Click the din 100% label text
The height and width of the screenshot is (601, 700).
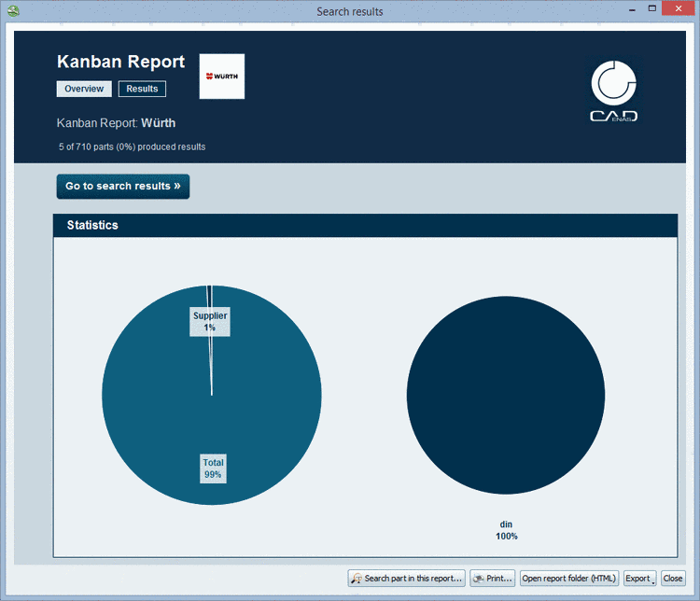click(506, 530)
